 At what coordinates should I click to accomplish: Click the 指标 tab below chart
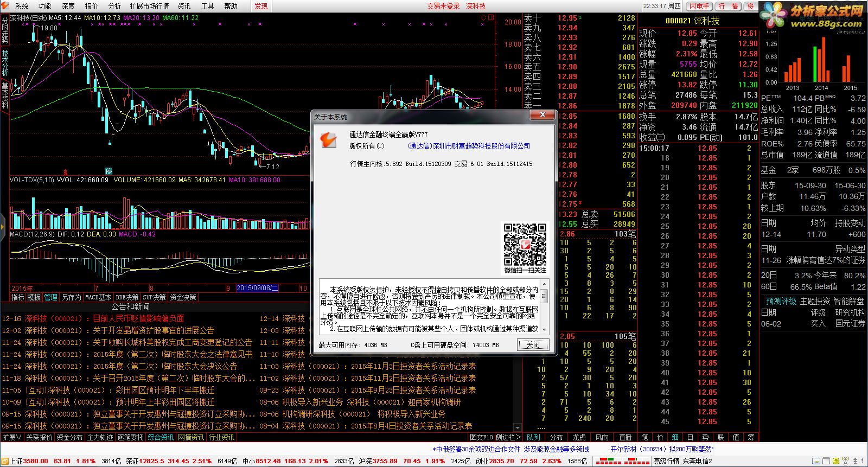pos(18,297)
